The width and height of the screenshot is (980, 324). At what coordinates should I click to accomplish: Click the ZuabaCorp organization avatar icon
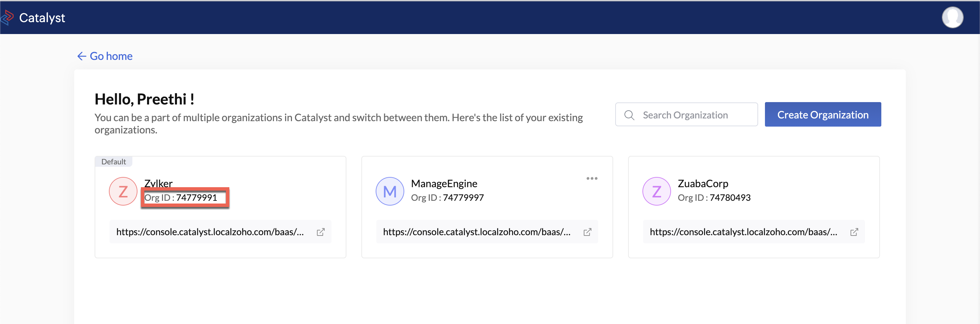(656, 191)
